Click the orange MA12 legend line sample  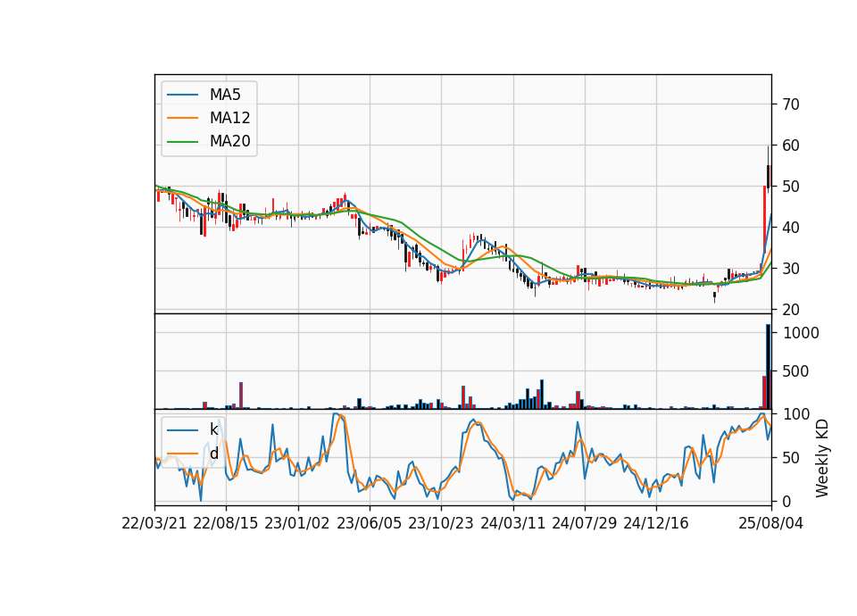[182, 118]
